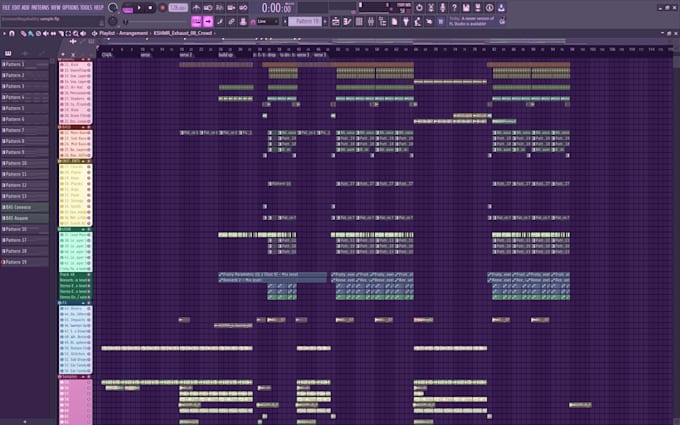Screen dimensions: 680x425
Task: Adjust the master volume knob
Action: click(113, 8)
